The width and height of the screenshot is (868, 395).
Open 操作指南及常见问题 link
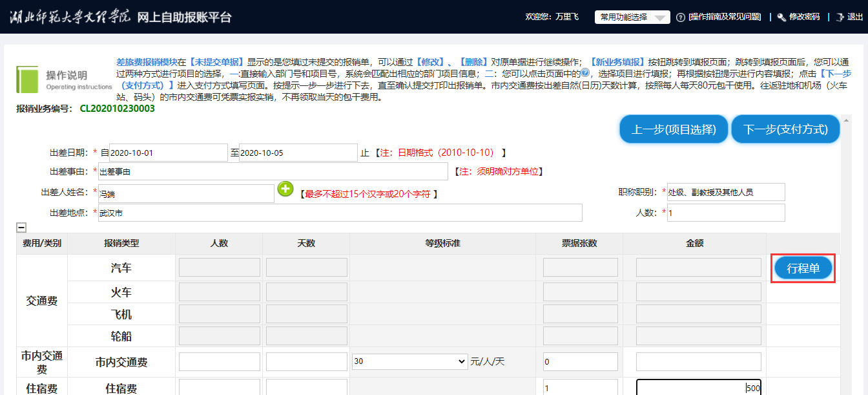[724, 17]
